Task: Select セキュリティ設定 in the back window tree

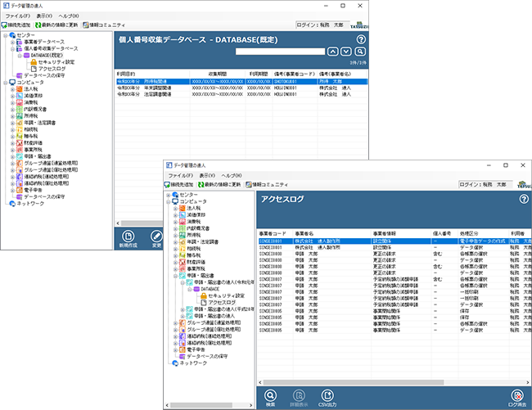Action: (x=57, y=61)
